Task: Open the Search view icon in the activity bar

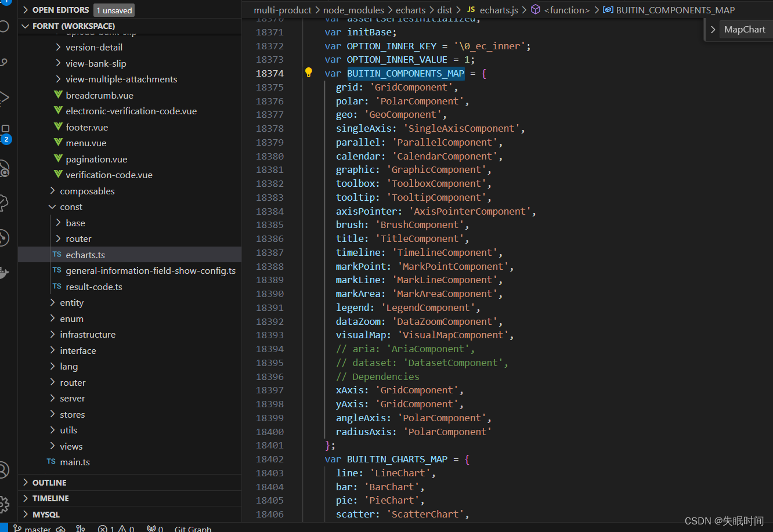Action: click(x=3, y=26)
